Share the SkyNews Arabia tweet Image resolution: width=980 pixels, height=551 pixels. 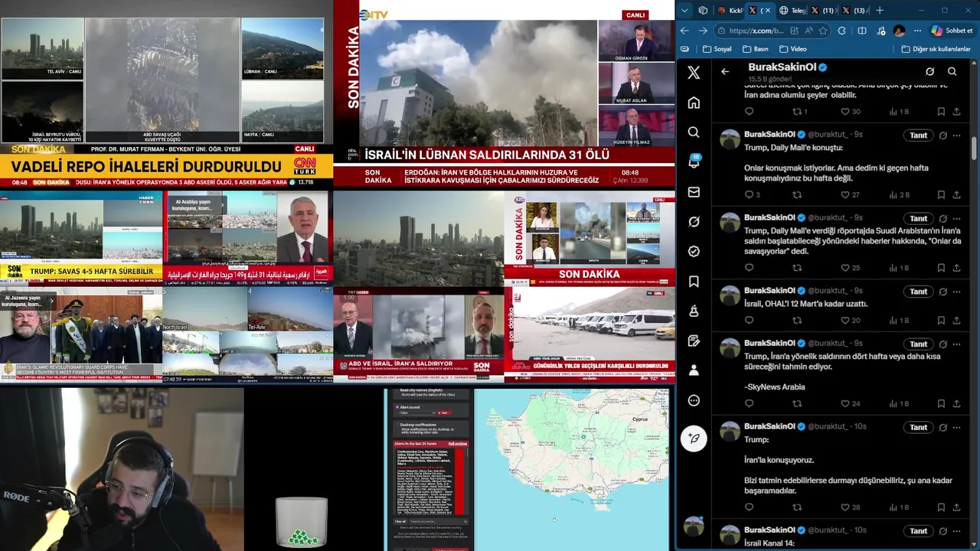tap(956, 404)
